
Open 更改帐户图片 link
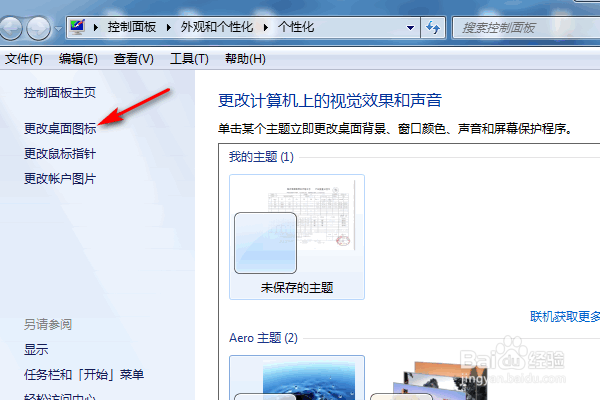pyautogui.click(x=60, y=178)
